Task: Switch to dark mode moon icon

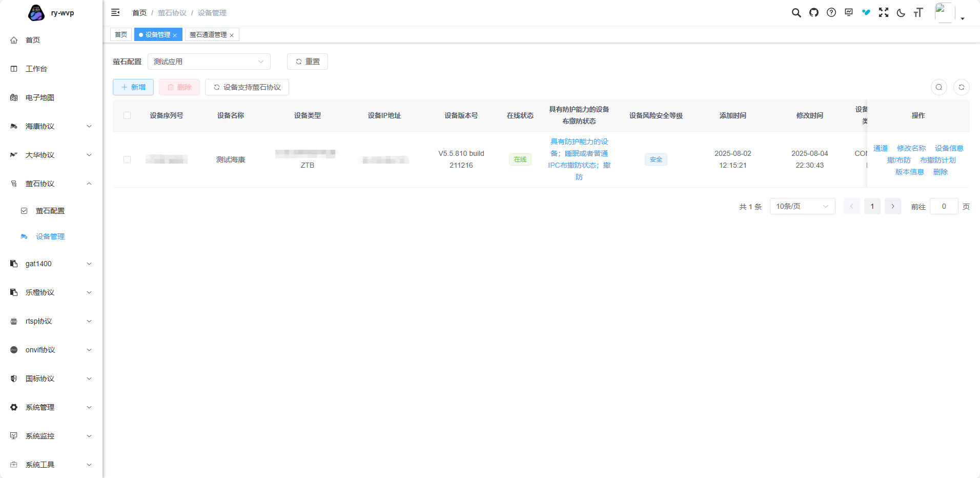Action: click(x=901, y=13)
